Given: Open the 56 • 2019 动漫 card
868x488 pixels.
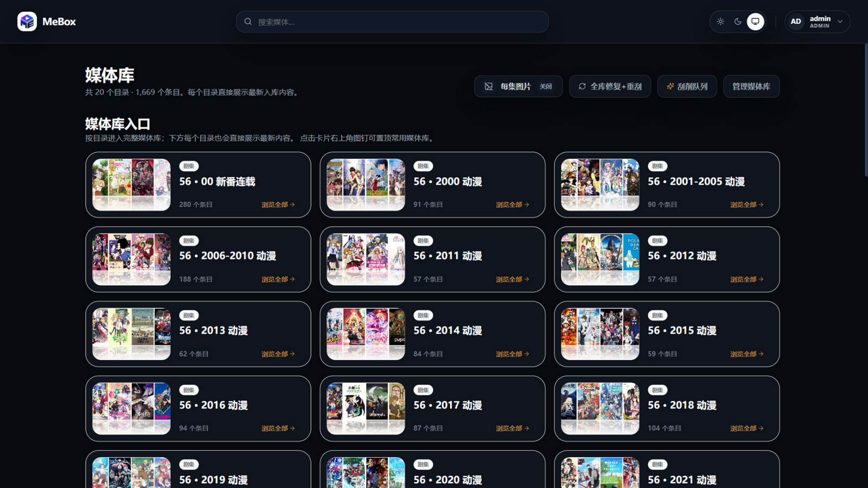Looking at the screenshot, I should coord(198,470).
